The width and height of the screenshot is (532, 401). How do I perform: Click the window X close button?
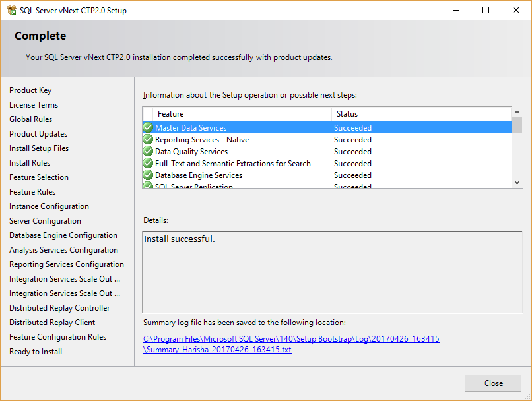516,10
